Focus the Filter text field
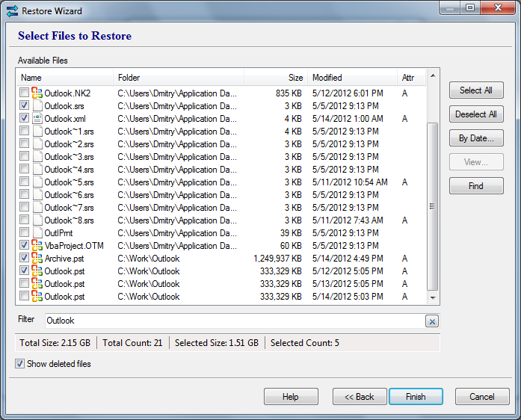Image resolution: width=521 pixels, height=420 pixels. [232, 321]
